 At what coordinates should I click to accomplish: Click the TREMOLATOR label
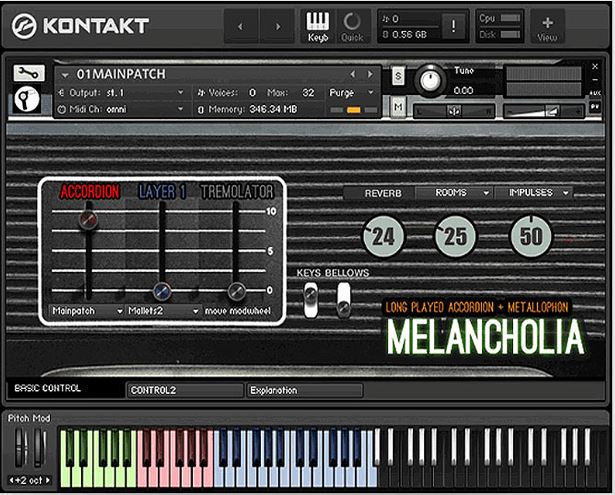tap(237, 192)
